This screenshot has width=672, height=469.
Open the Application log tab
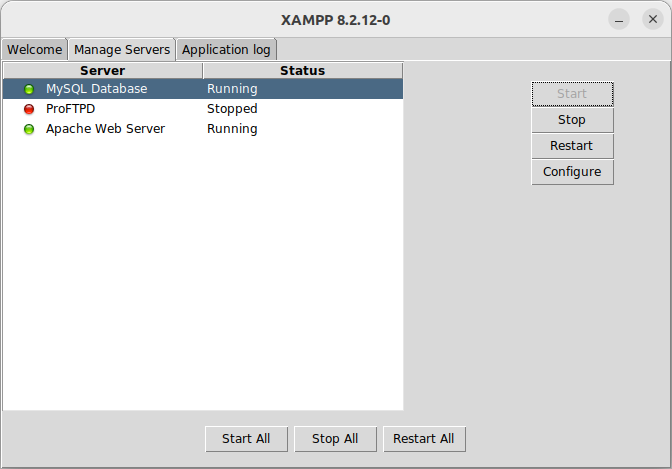(226, 50)
